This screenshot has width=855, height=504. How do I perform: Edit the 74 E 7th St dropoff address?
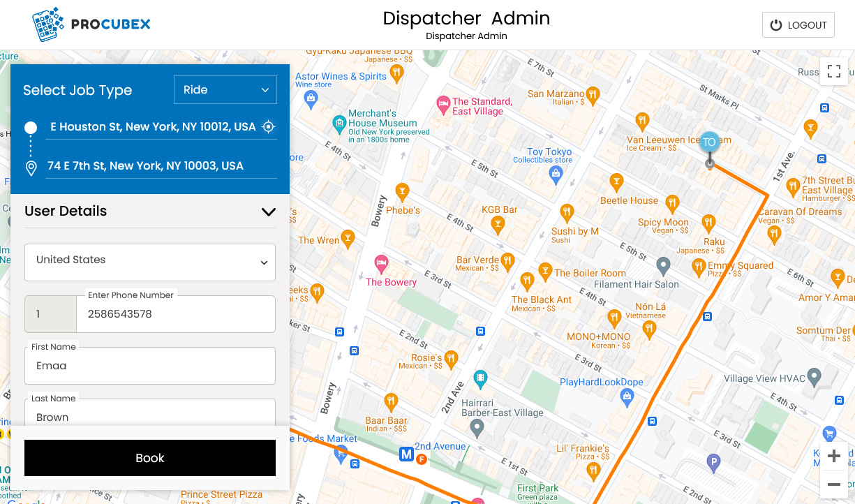[161, 166]
